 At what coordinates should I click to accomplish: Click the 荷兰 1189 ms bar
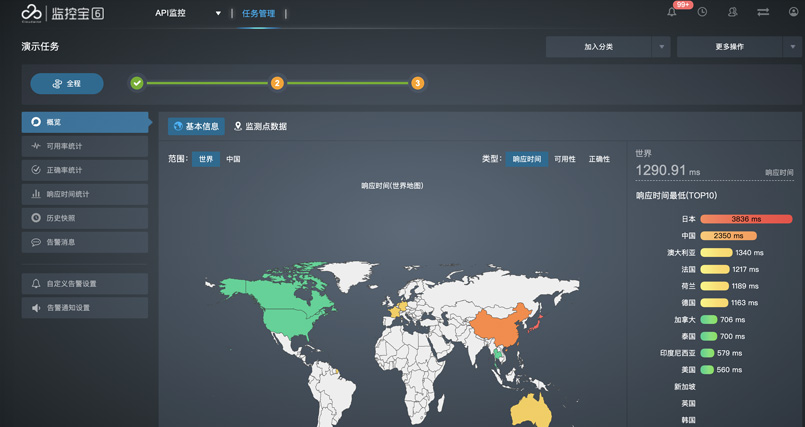(x=714, y=286)
